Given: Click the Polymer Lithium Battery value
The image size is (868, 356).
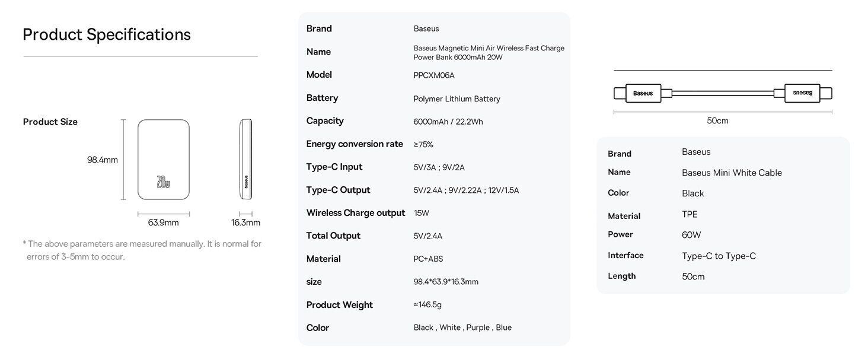Looking at the screenshot, I should (x=457, y=98).
